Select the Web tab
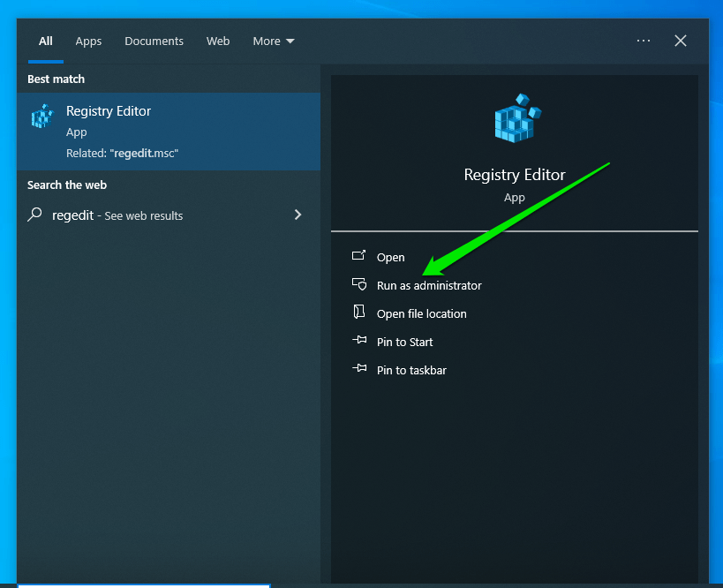The width and height of the screenshot is (723, 588). coord(218,41)
